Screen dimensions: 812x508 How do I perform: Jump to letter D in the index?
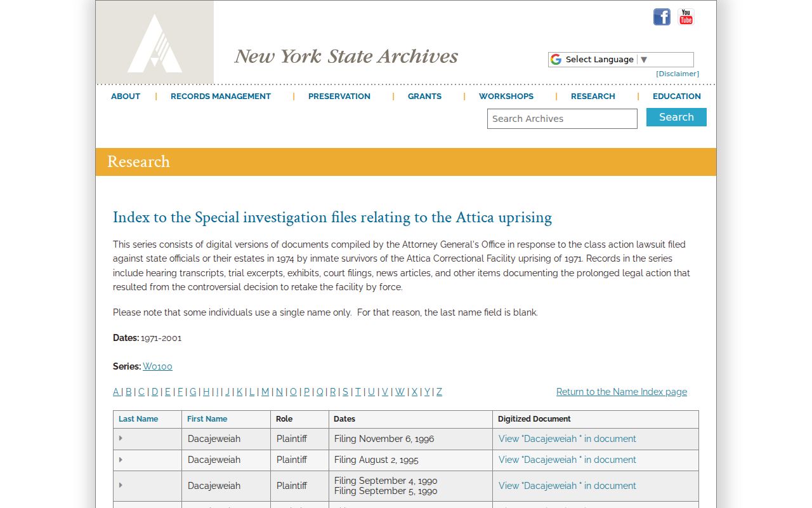pos(155,392)
